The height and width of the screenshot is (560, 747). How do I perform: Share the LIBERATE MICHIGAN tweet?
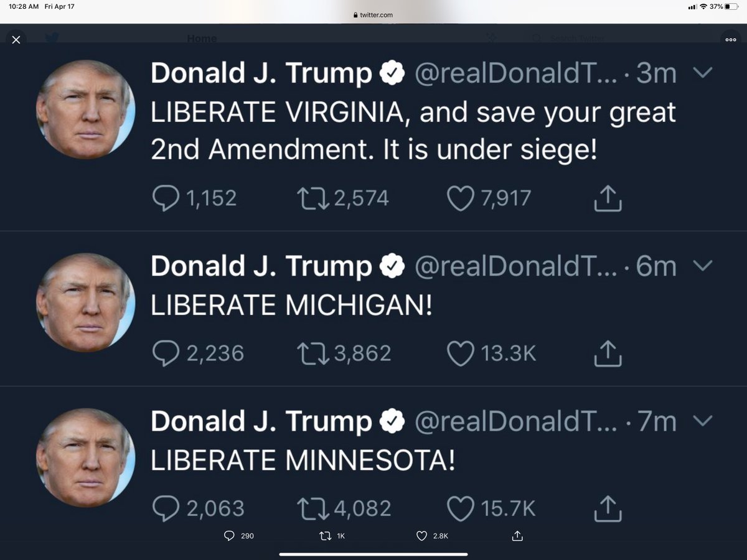click(608, 353)
